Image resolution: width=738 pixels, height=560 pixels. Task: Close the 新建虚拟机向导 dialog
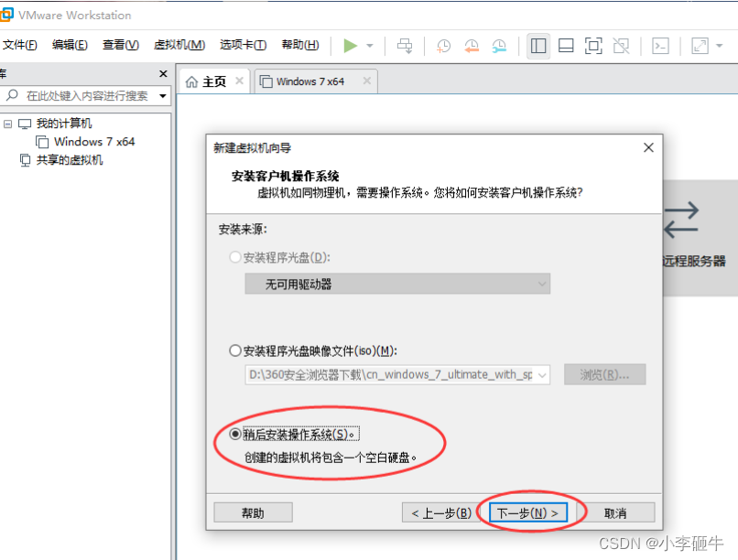click(x=648, y=147)
